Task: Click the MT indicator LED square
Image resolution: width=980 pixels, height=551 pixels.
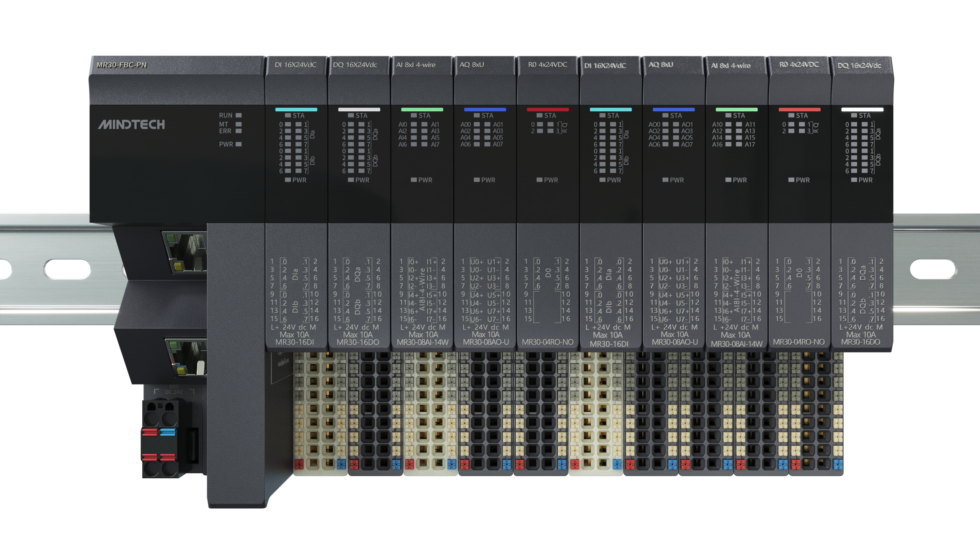Action: (238, 124)
